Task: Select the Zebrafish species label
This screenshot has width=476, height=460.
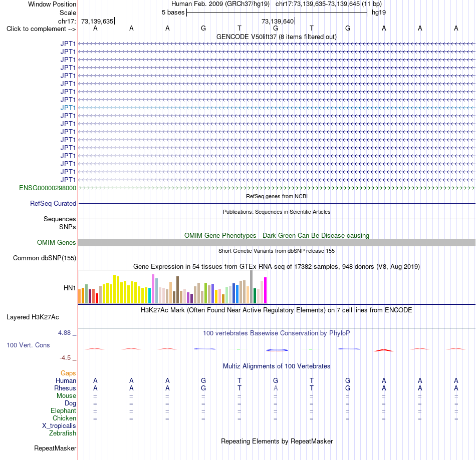Action: (63, 433)
